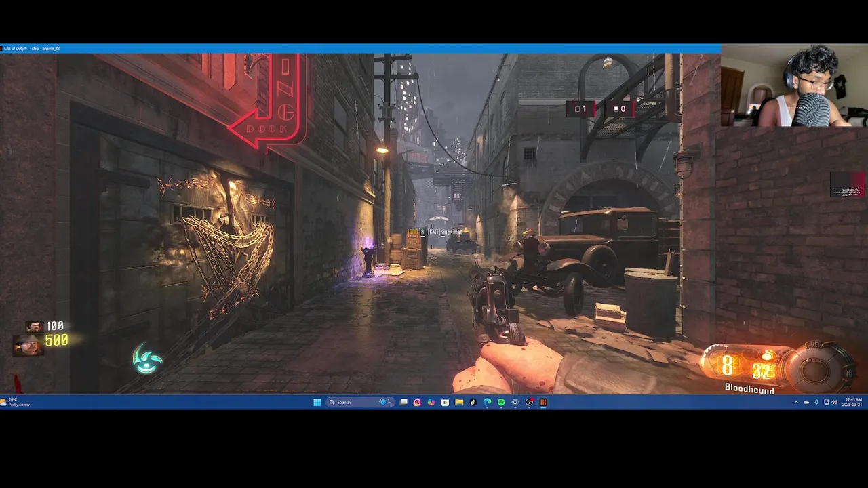868x488 pixels.
Task: Open network status tray icon
Action: 826,402
